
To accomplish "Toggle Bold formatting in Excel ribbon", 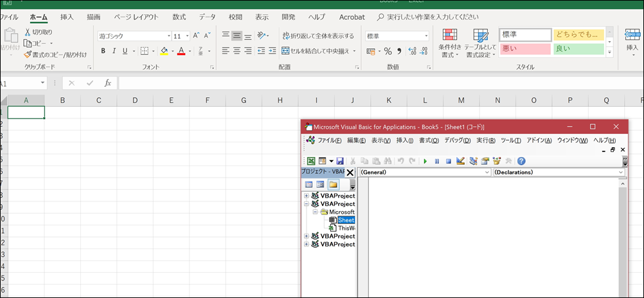I will (x=103, y=51).
